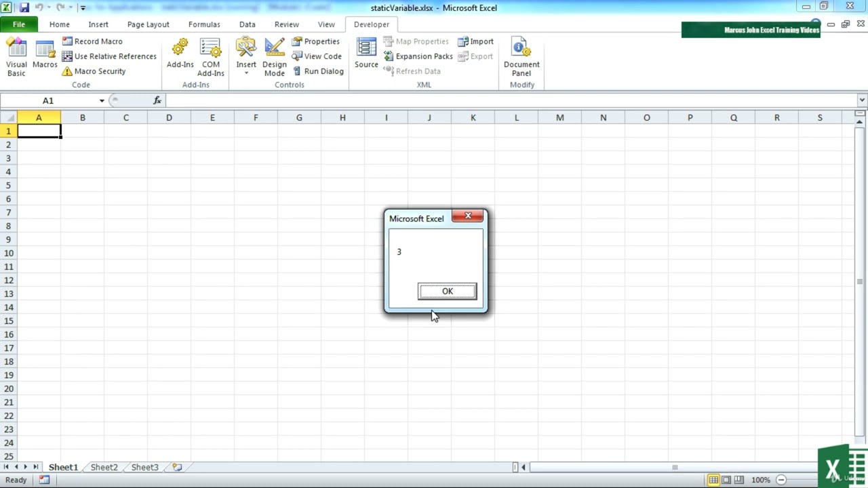This screenshot has width=868, height=488.
Task: Toggle Use Relative References
Action: pos(109,56)
